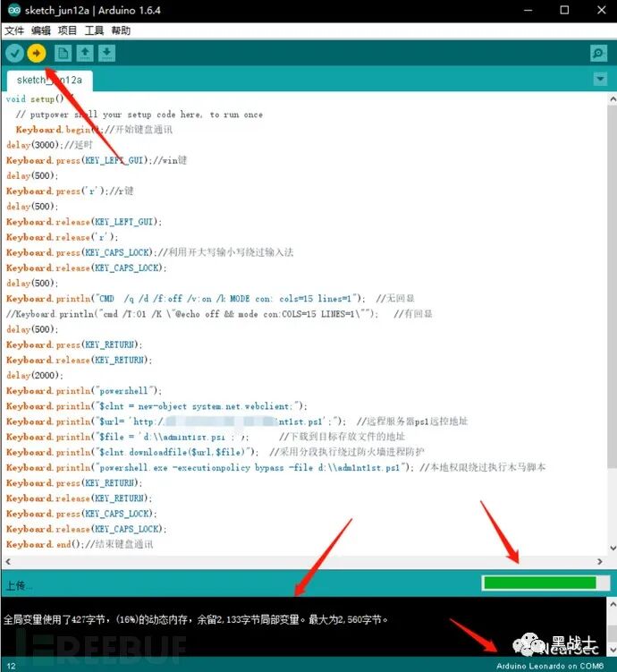Minimize the Arduino window
The height and width of the screenshot is (672, 617).
528,10
